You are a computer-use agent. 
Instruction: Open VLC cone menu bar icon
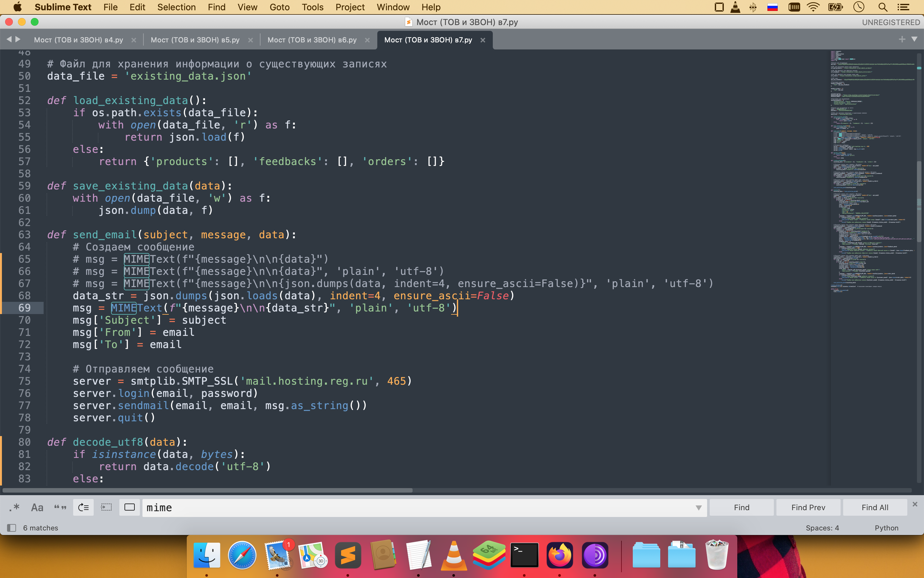coord(735,7)
